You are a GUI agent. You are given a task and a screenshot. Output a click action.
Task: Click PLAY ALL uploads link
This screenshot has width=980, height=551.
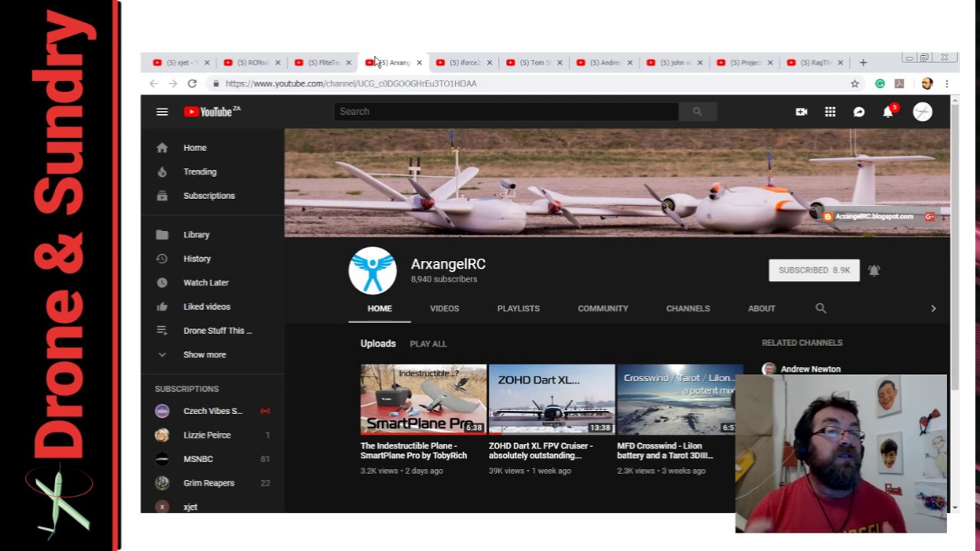click(x=428, y=344)
